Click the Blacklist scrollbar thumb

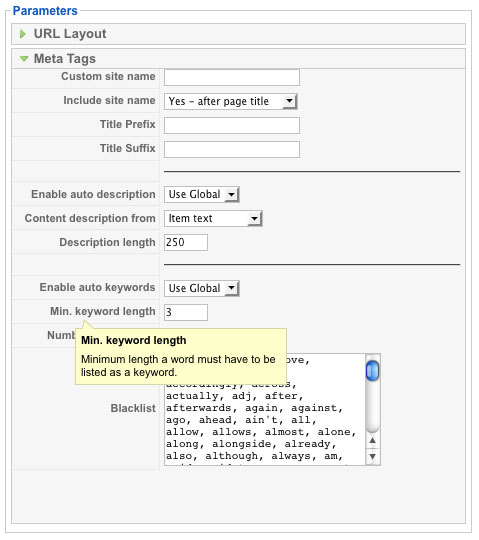[x=372, y=371]
